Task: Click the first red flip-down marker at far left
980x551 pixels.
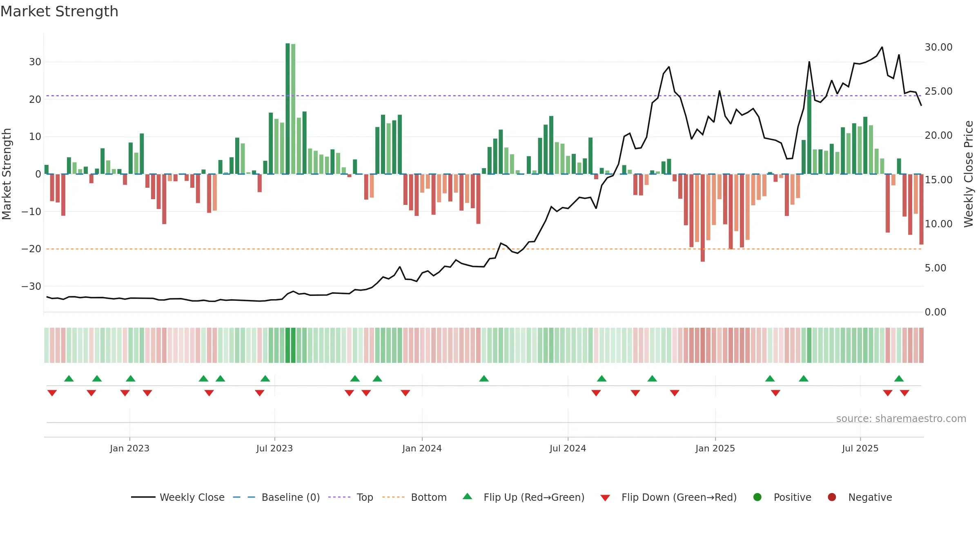Action: tap(52, 393)
